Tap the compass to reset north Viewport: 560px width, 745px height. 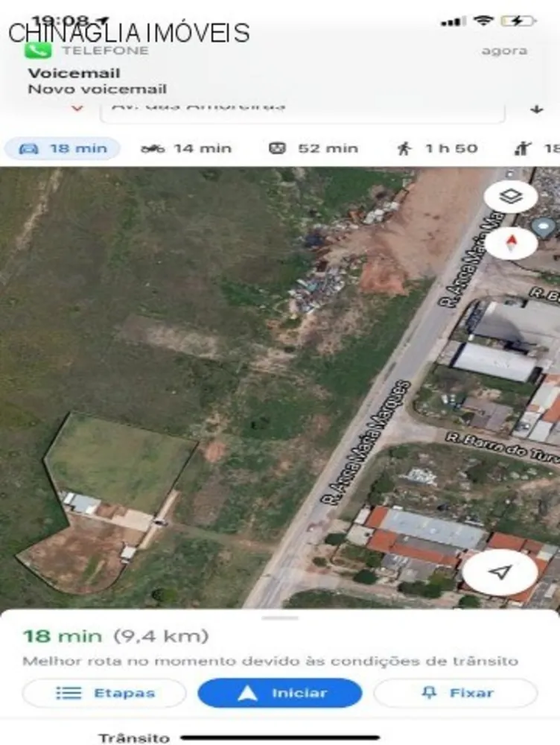[x=511, y=243]
